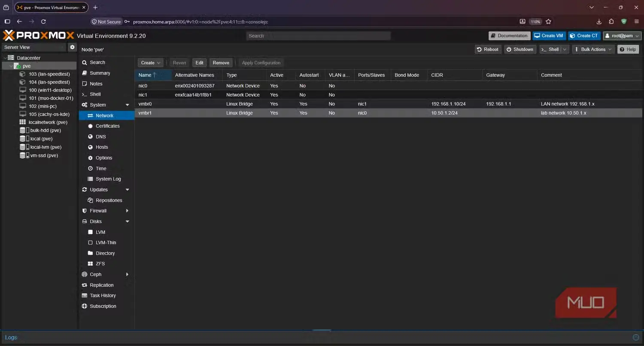
Task: Click the Proxmox logo
Action: tap(39, 36)
